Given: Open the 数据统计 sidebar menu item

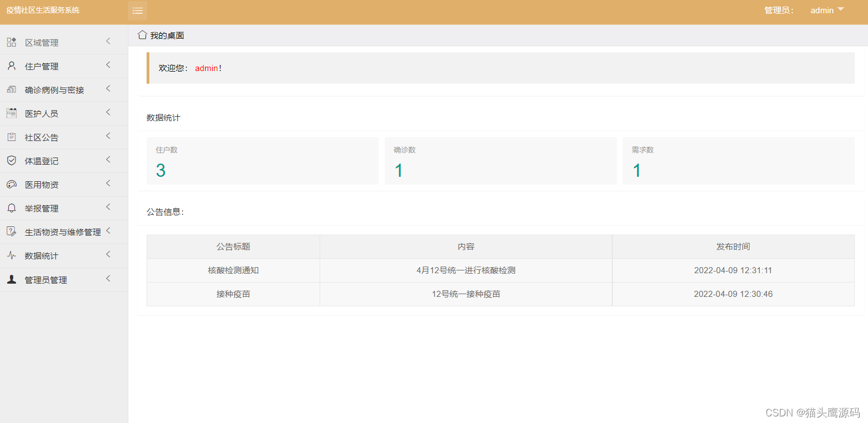Looking at the screenshot, I should tap(64, 256).
